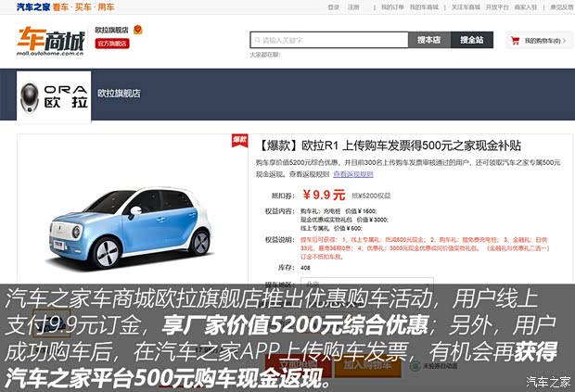Open 意见反馈 in the top bar
575x392 pixels.
[561, 7]
